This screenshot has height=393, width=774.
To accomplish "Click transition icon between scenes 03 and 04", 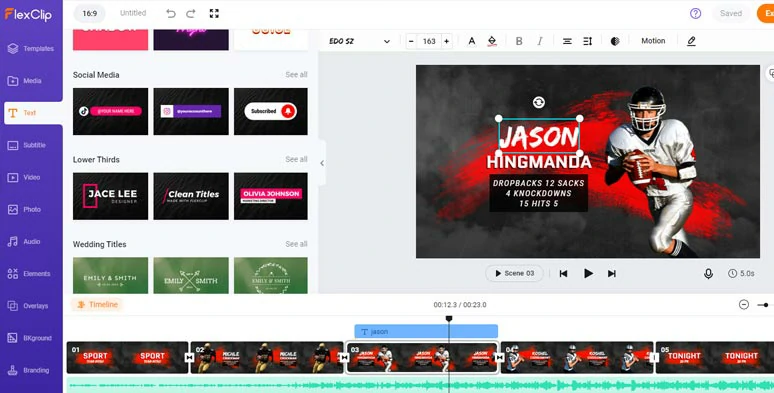I will click(499, 357).
